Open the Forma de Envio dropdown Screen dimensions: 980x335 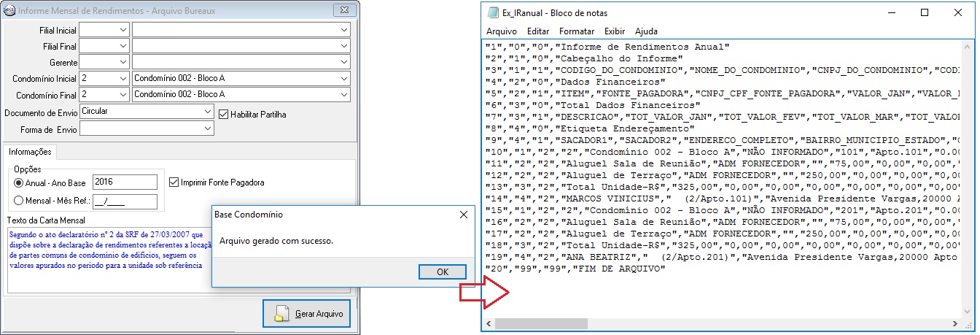tap(208, 128)
